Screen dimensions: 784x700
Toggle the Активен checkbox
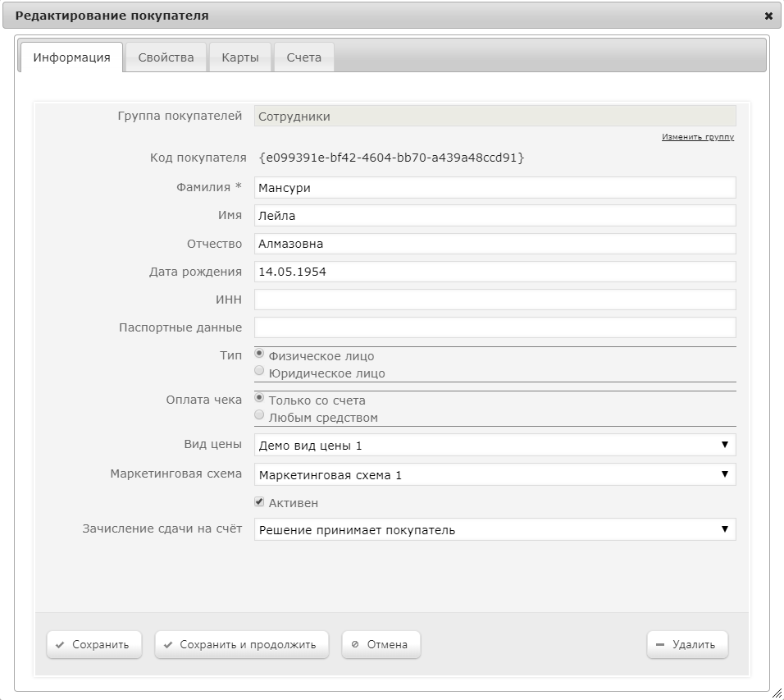[x=259, y=502]
